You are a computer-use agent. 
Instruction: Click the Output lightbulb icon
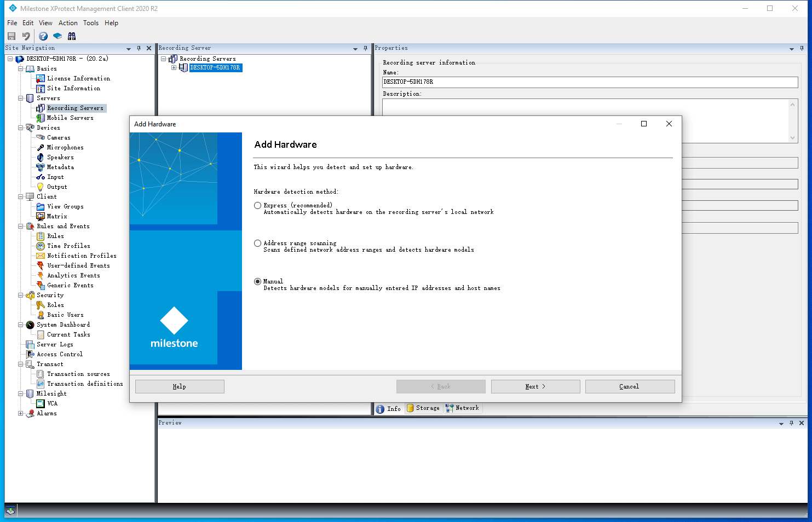41,187
